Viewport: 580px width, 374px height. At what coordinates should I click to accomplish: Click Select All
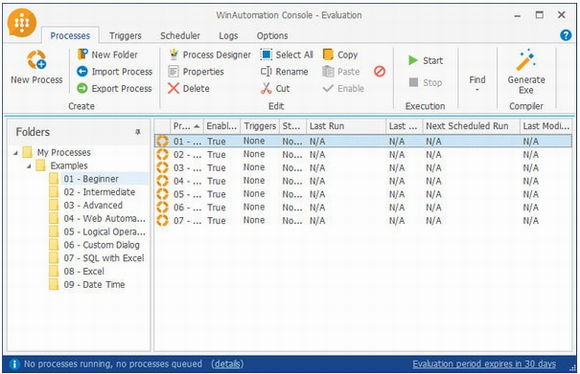click(286, 55)
